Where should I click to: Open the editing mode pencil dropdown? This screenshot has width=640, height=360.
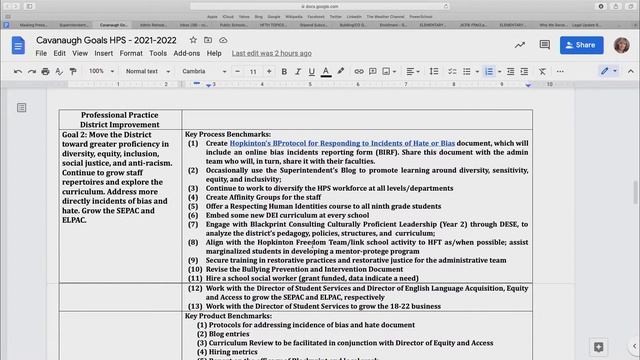click(x=609, y=71)
